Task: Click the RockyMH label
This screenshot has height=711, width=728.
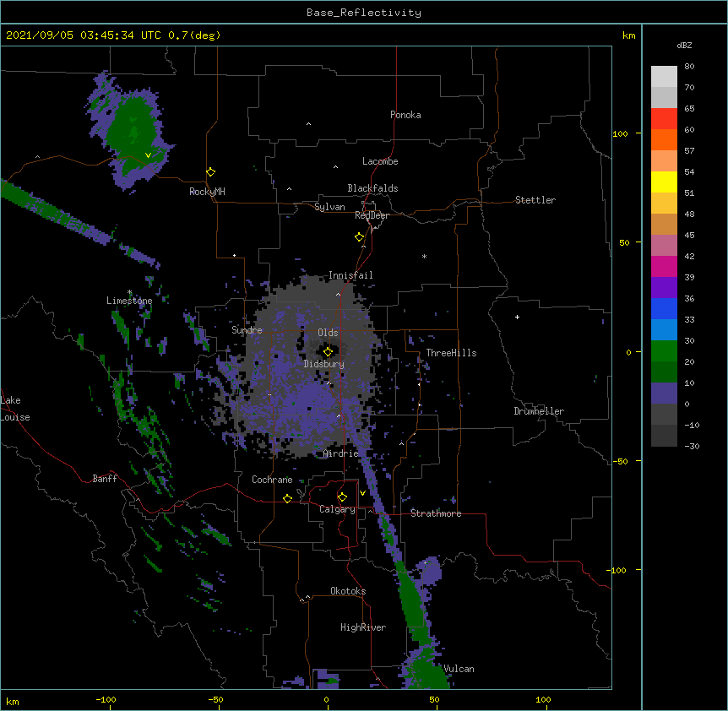Action: coord(207,192)
